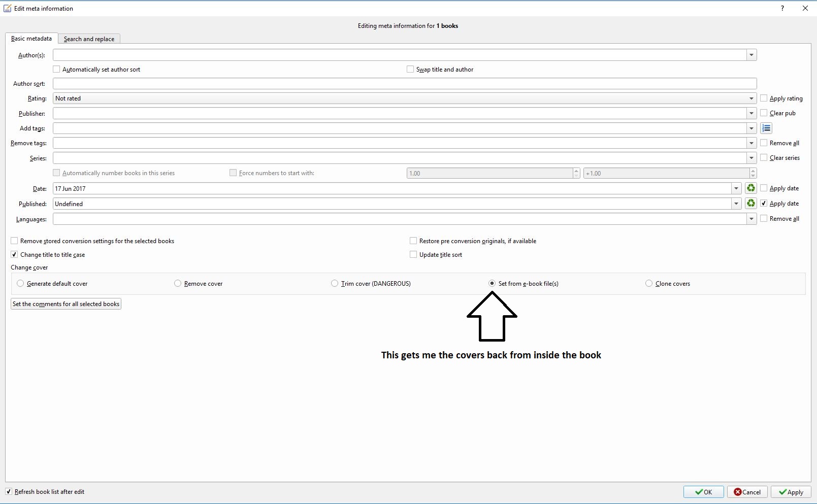Enable the Apply rating checkbox

(764, 98)
